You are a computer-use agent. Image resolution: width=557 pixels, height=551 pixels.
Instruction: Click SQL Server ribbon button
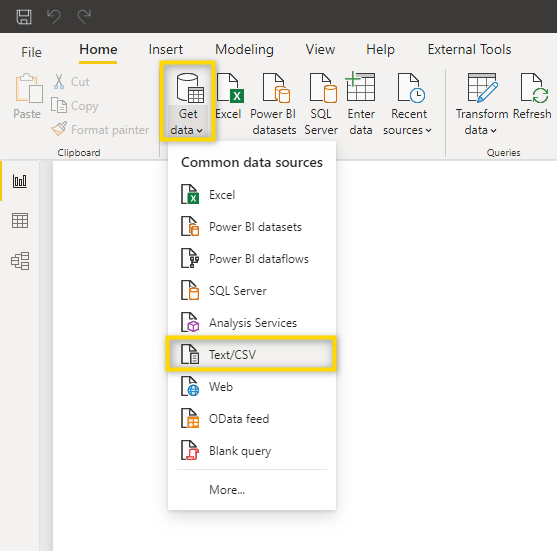pos(321,104)
